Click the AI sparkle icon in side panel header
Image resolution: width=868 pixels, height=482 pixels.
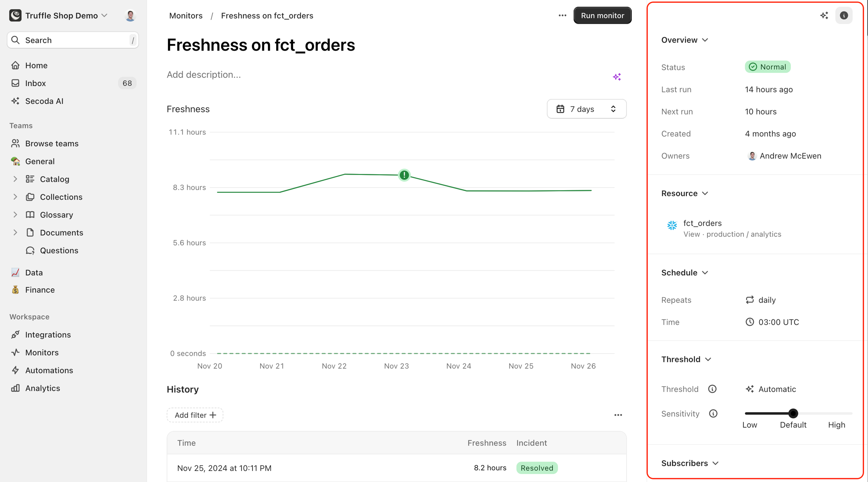pyautogui.click(x=824, y=15)
